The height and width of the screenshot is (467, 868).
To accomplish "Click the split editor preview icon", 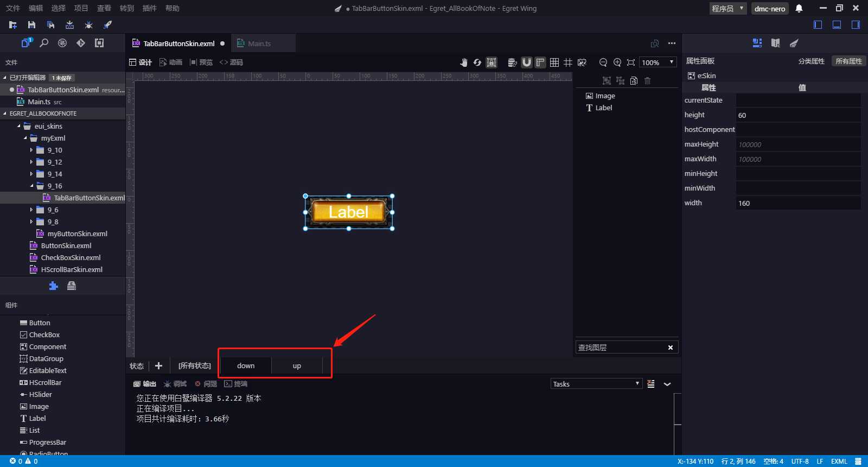I will click(655, 43).
